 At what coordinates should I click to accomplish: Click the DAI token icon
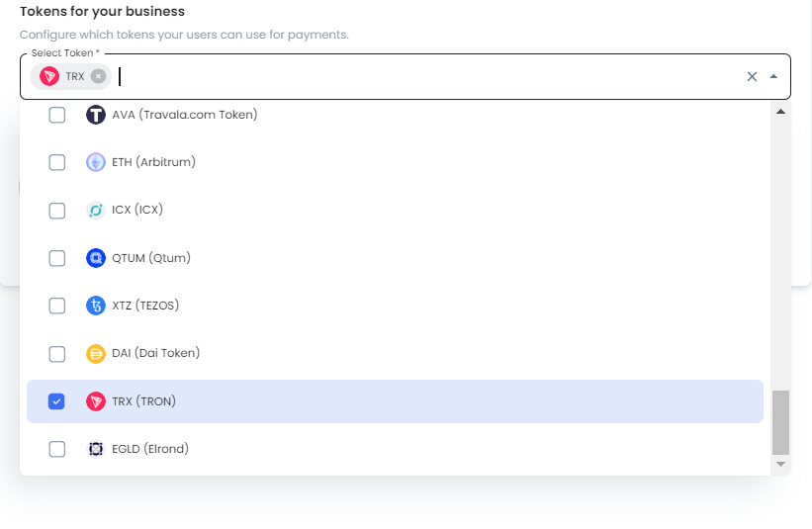(96, 354)
